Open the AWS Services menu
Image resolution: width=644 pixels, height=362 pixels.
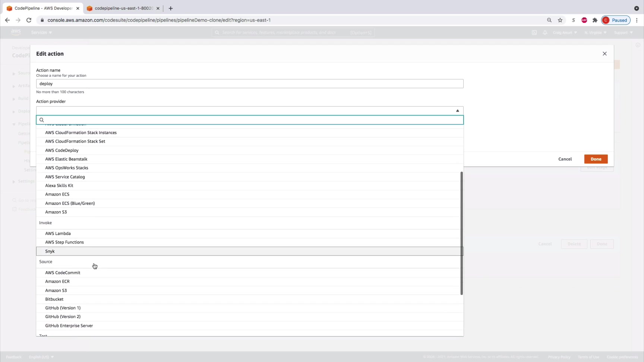[42, 32]
